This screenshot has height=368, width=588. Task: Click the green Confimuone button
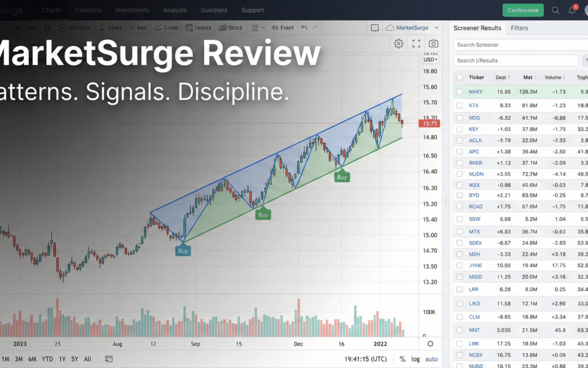click(x=523, y=10)
